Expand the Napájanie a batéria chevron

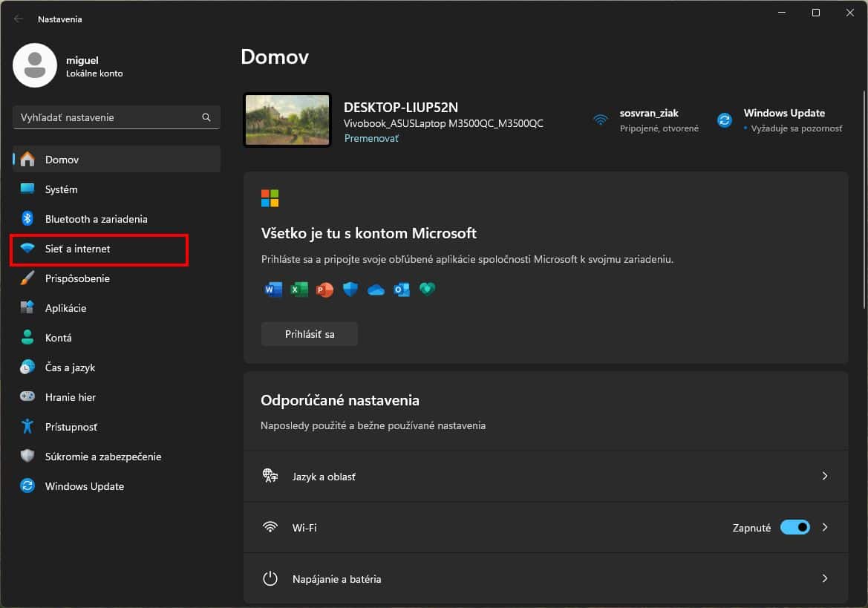[825, 578]
